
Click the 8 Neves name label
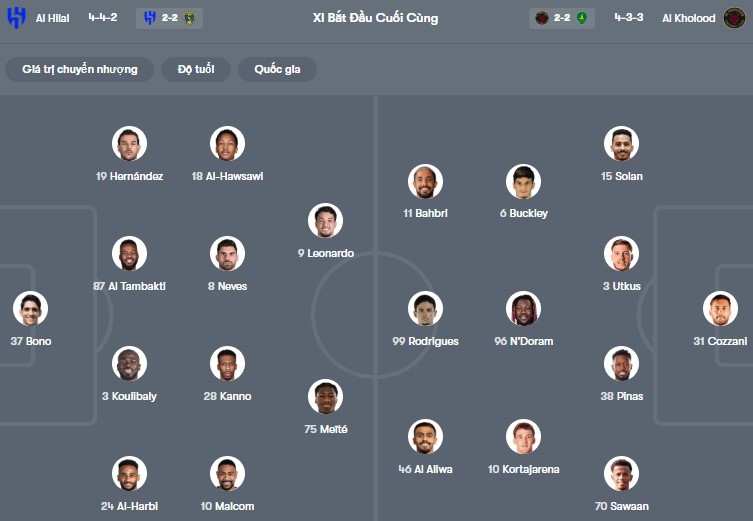228,286
